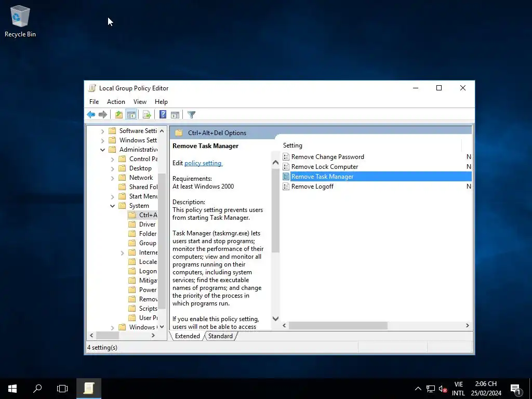Click the tree pane horizontal scrollbar thumb
The image size is (532, 399).
click(x=108, y=335)
